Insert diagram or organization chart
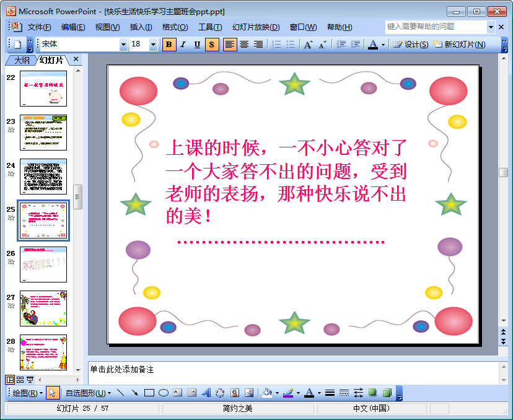 (220, 393)
